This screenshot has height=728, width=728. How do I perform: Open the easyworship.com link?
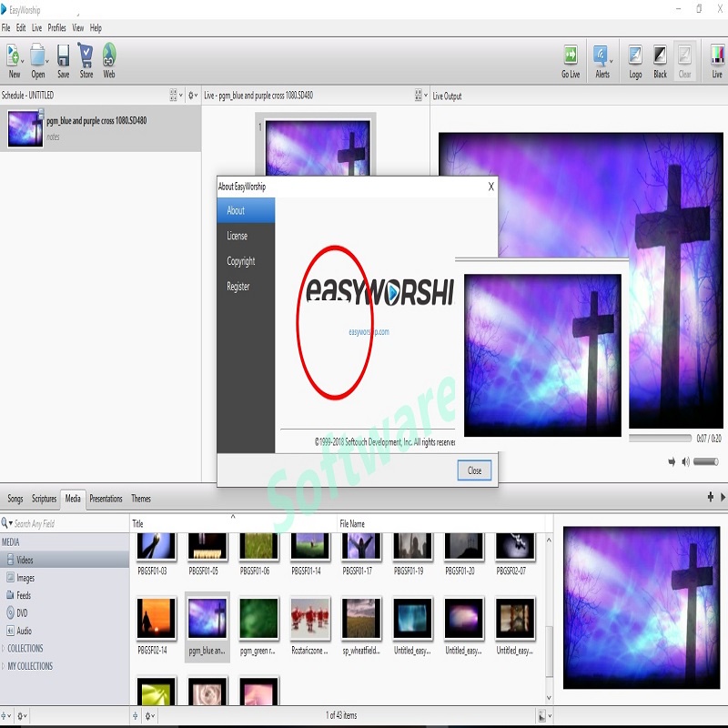click(369, 332)
